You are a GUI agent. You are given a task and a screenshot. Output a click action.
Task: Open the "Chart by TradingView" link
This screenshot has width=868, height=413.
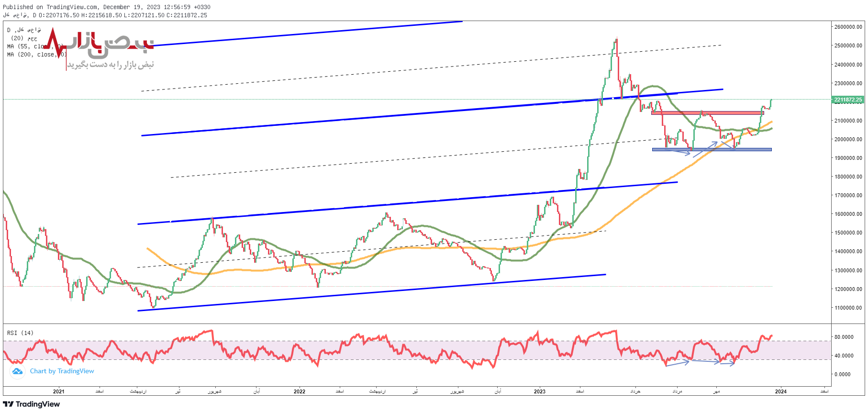tap(62, 371)
